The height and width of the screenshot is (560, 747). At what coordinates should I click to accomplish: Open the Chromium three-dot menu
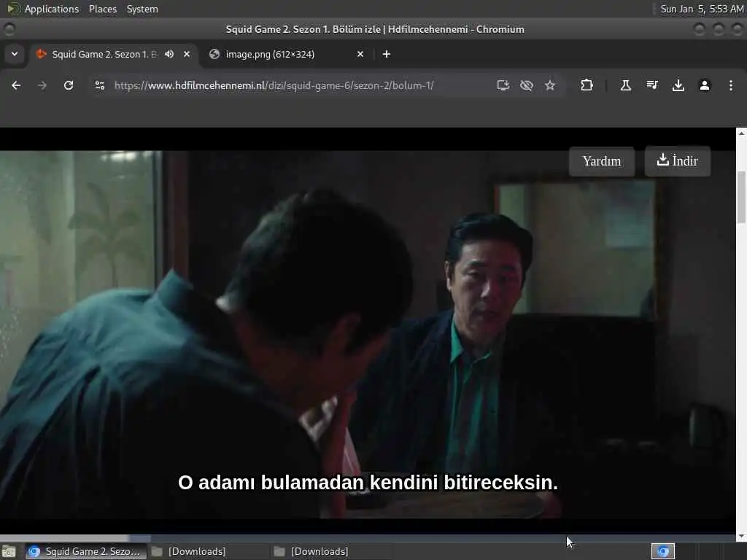731,85
